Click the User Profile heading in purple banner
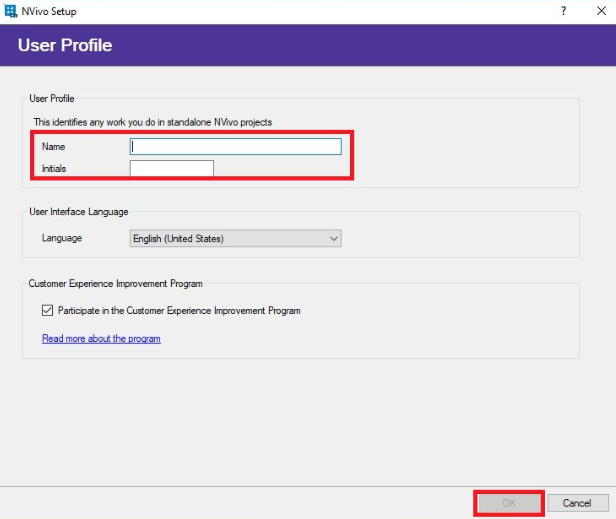The width and height of the screenshot is (616, 519). pyautogui.click(x=65, y=45)
